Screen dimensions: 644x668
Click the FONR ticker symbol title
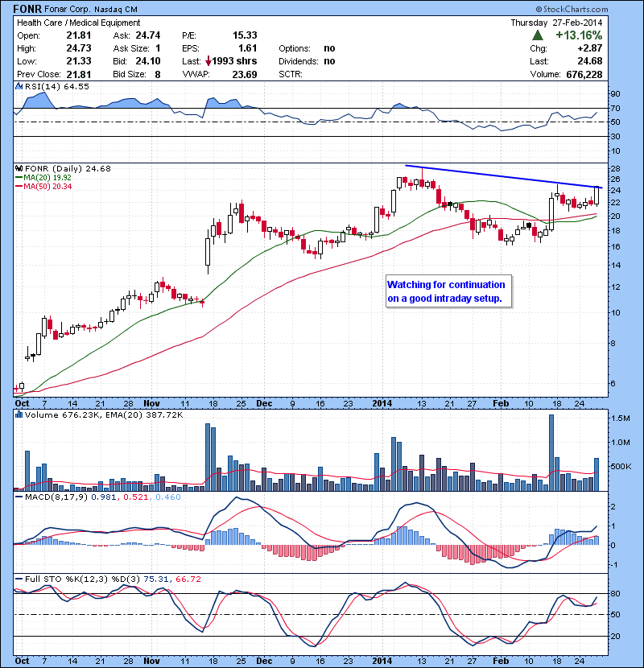(27, 9)
